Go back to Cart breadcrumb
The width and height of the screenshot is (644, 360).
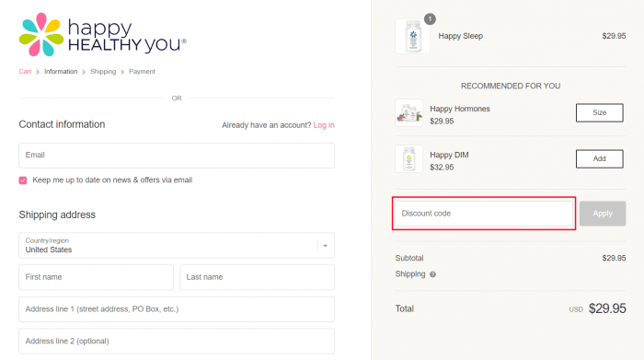pos(25,72)
